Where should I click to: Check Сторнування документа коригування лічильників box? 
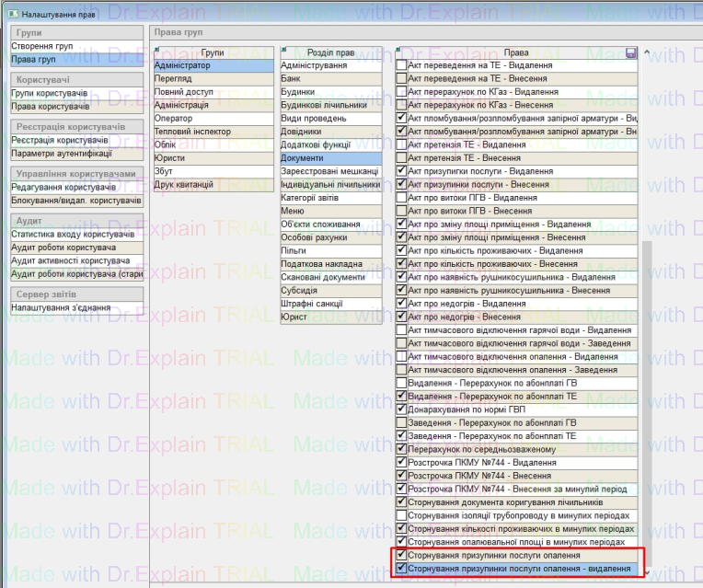point(400,502)
